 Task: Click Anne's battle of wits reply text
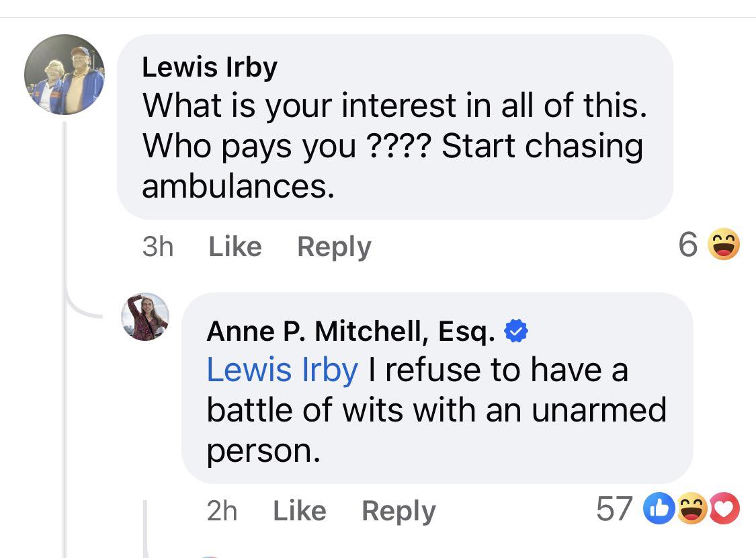click(437, 410)
